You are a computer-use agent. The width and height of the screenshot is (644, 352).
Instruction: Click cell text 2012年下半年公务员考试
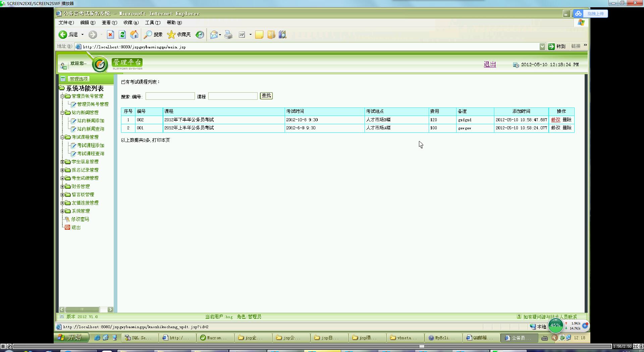click(189, 120)
